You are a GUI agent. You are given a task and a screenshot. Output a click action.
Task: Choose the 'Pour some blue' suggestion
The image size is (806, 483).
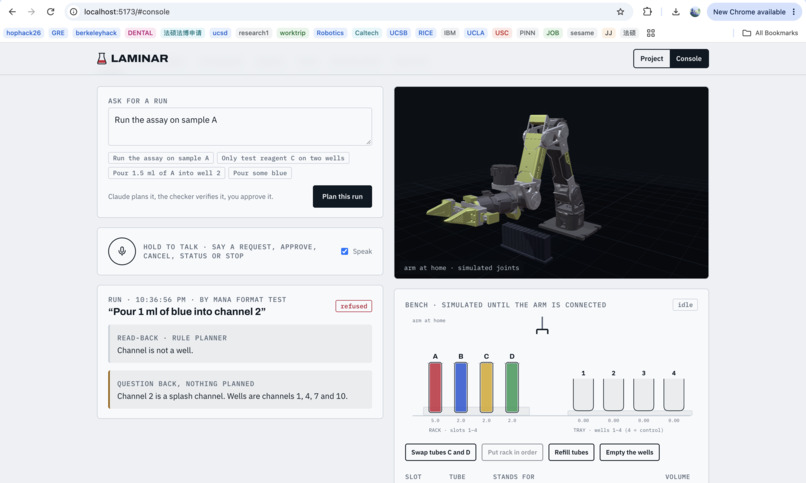(x=260, y=173)
